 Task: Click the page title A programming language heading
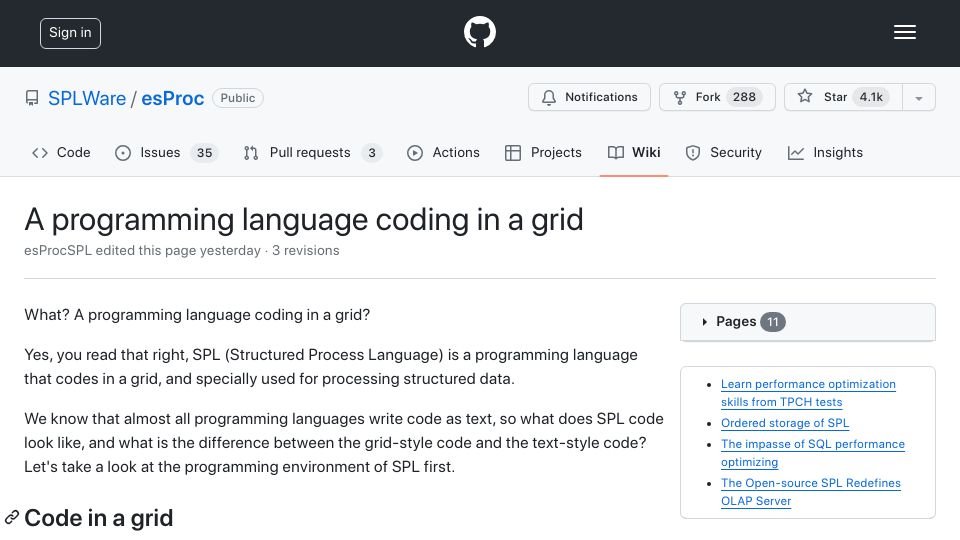point(304,220)
